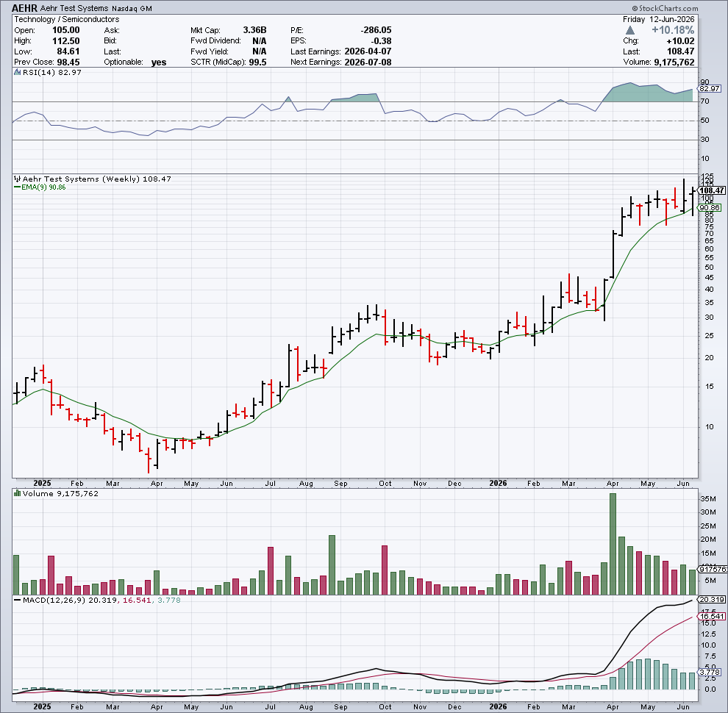Click the 50 label on price axis
728x713 pixels.
[x=708, y=268]
